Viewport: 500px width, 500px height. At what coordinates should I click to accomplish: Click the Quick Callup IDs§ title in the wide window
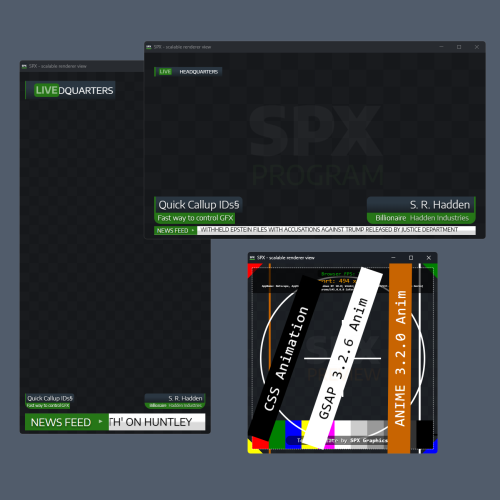pos(199,205)
